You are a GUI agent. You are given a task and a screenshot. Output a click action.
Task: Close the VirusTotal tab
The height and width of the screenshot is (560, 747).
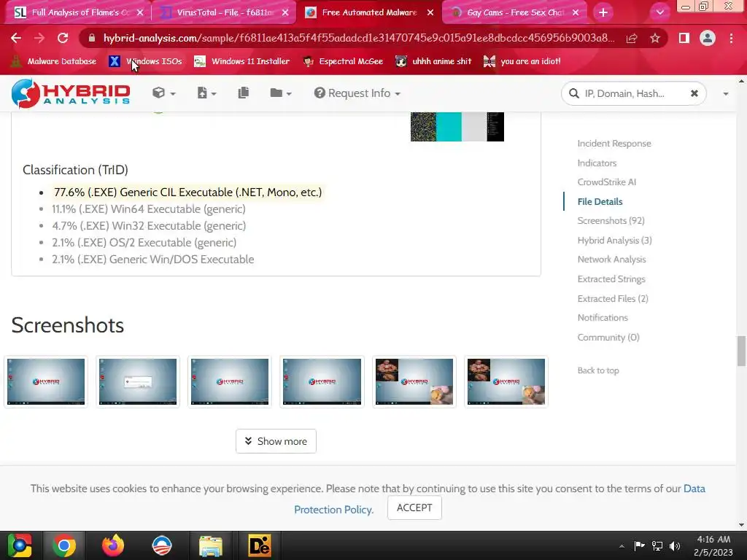(285, 12)
